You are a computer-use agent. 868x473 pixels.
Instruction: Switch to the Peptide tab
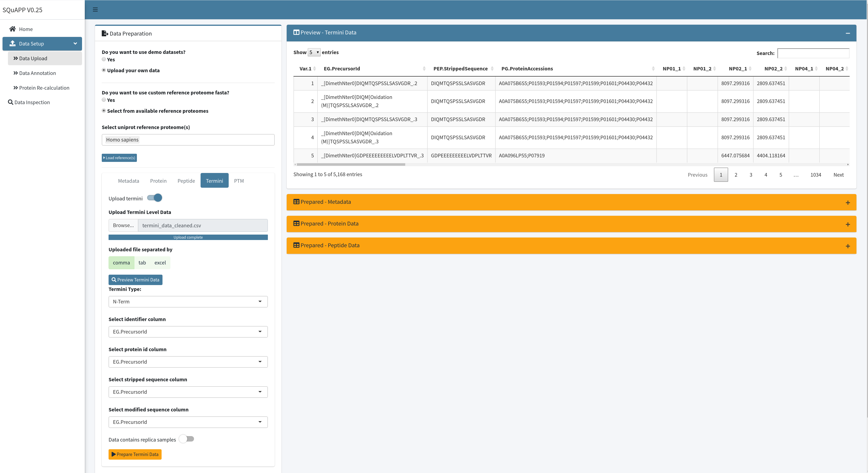pyautogui.click(x=186, y=181)
